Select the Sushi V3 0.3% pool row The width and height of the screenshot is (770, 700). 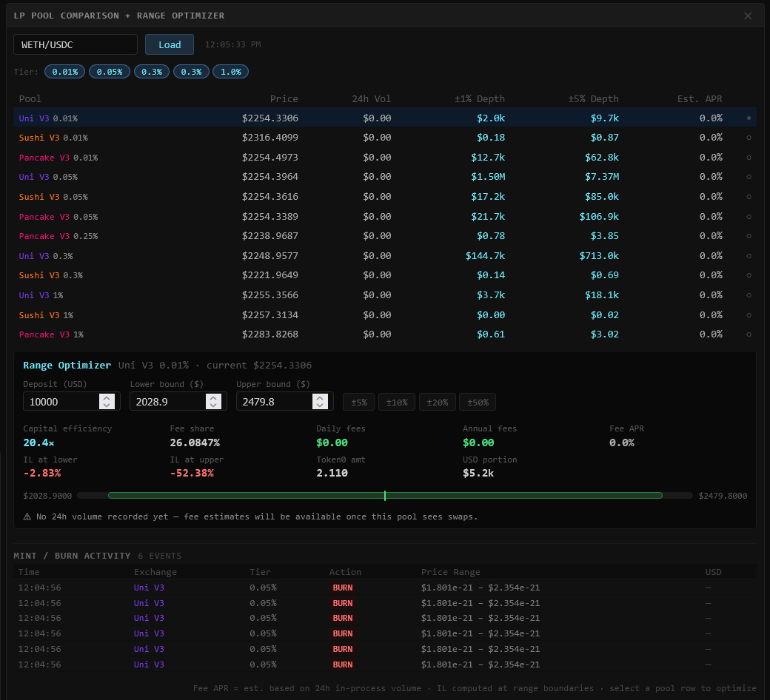coord(384,275)
